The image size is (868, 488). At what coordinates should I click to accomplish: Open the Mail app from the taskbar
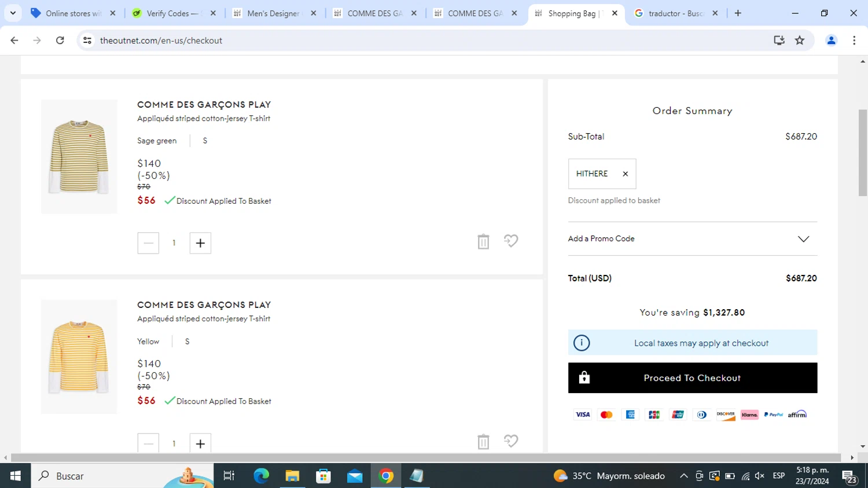[x=355, y=476]
